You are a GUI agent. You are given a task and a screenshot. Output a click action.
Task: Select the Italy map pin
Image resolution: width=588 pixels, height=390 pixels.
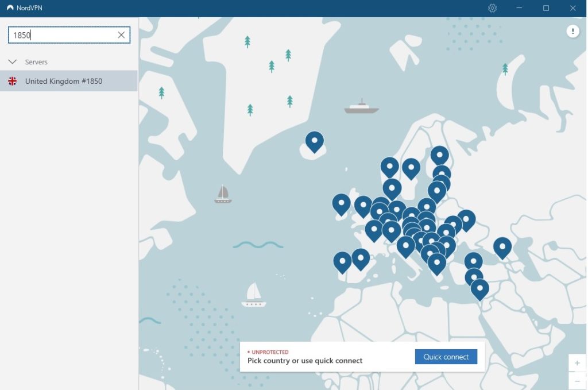click(x=406, y=246)
